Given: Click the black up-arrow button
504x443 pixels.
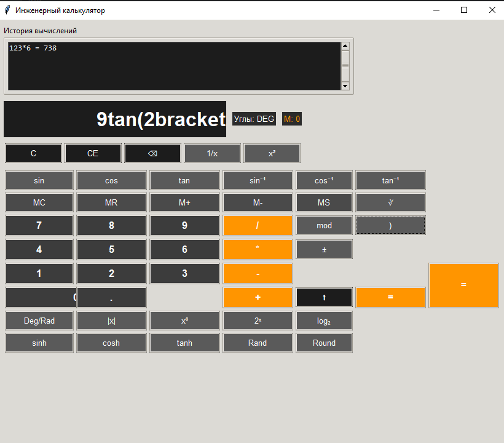Looking at the screenshot, I should click(324, 297).
